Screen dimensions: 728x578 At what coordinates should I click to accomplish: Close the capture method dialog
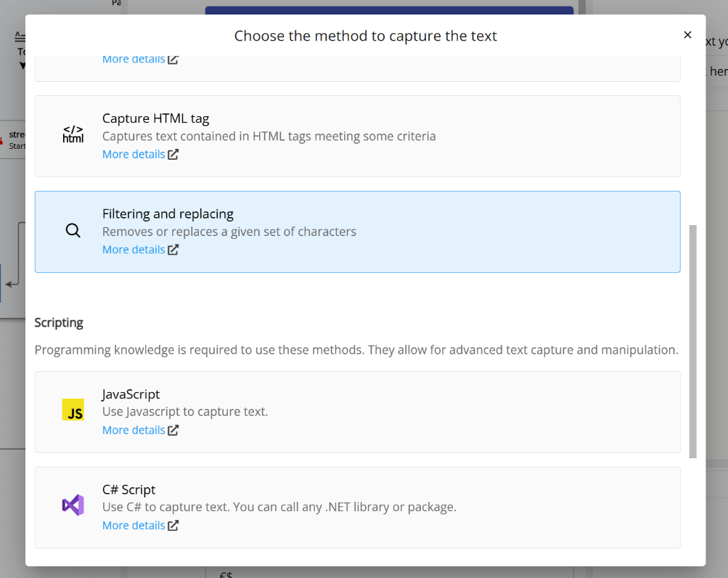(687, 34)
